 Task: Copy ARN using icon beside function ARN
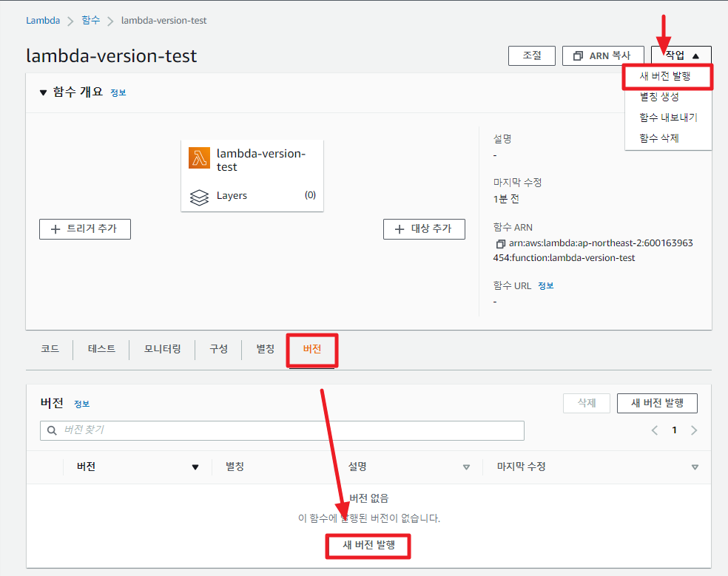point(500,244)
